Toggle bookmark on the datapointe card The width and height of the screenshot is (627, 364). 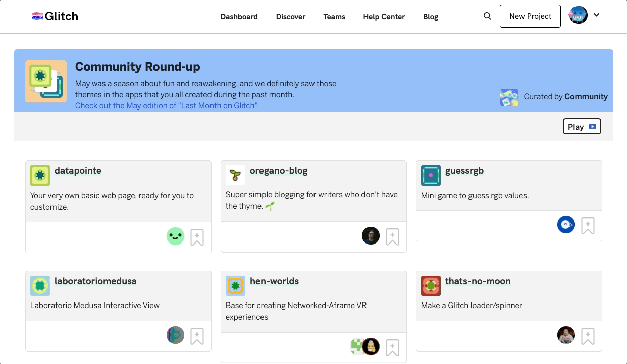(x=197, y=237)
